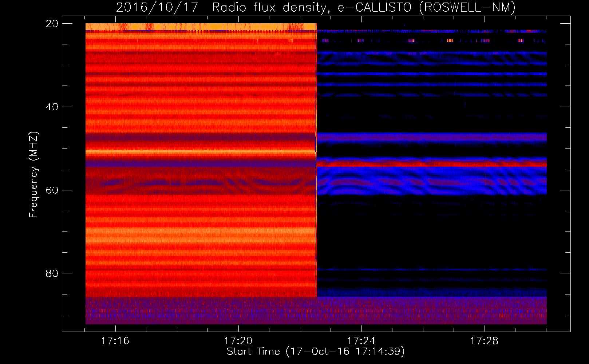Click the 'Frequency (MHZ)' axis label

tap(33, 174)
